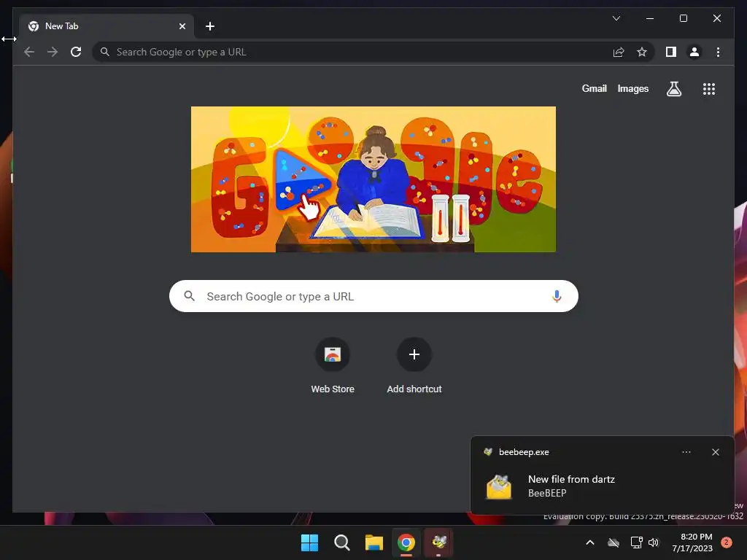Screen dimensions: 747x560
Task: Go back using the back arrow
Action: [29, 52]
